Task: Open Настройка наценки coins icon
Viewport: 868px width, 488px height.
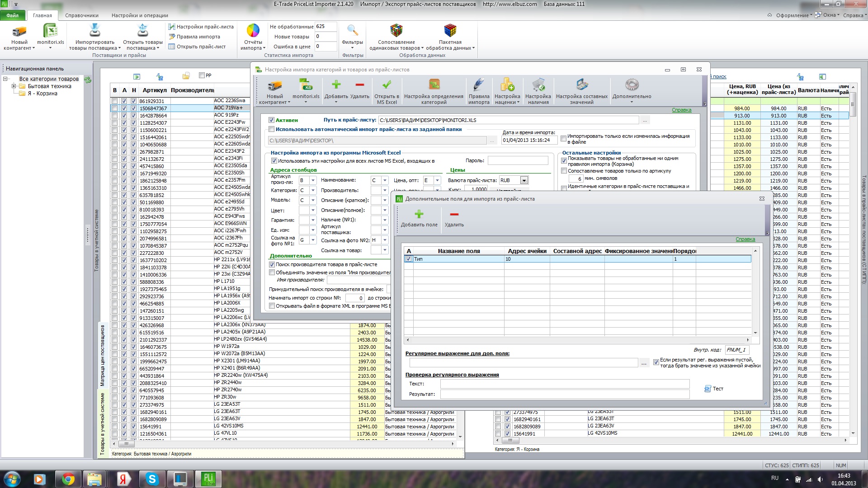Action: (x=507, y=84)
